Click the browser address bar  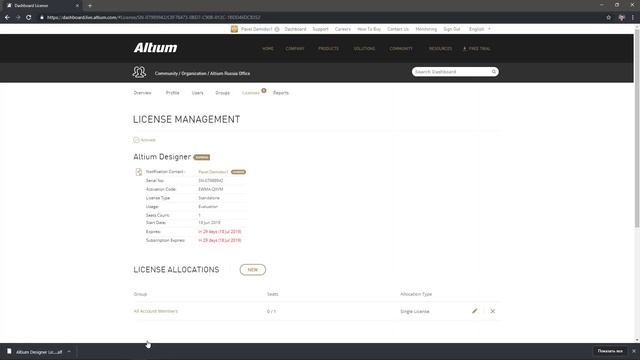click(x=318, y=18)
